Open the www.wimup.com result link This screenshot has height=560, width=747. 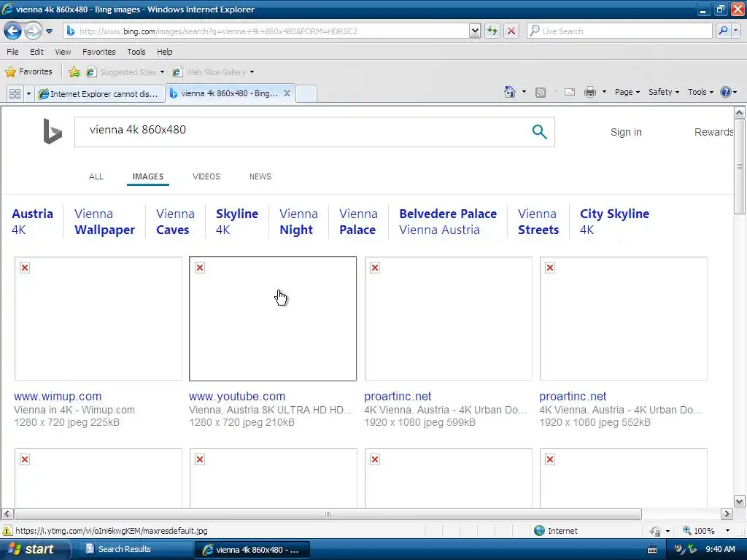coord(58,396)
